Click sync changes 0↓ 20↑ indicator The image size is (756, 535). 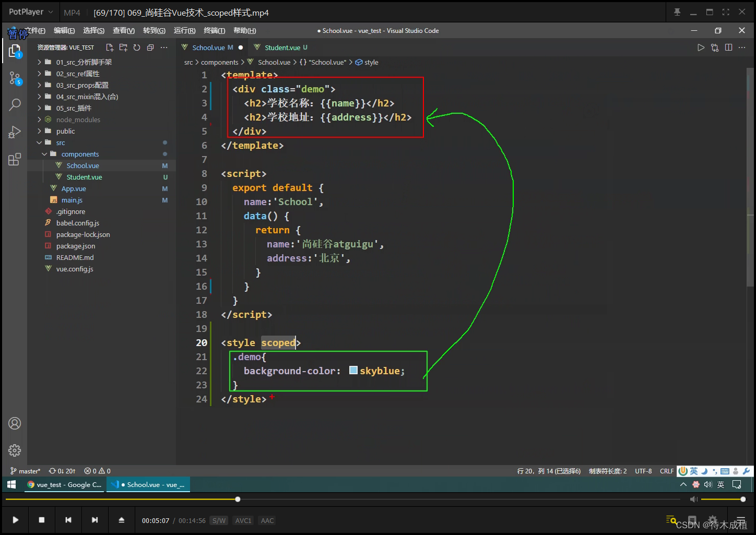[x=62, y=471]
